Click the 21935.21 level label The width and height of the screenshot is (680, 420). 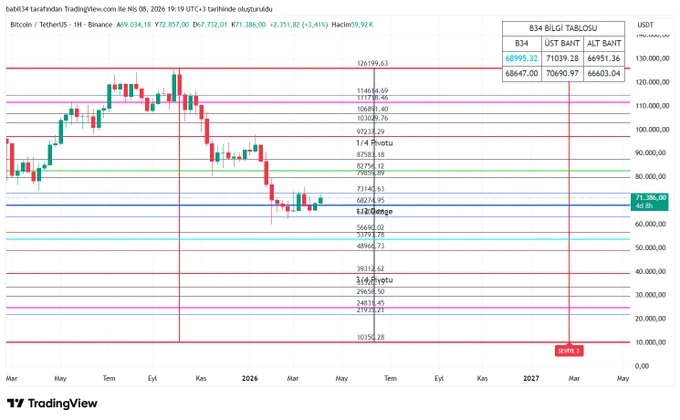[x=370, y=310]
